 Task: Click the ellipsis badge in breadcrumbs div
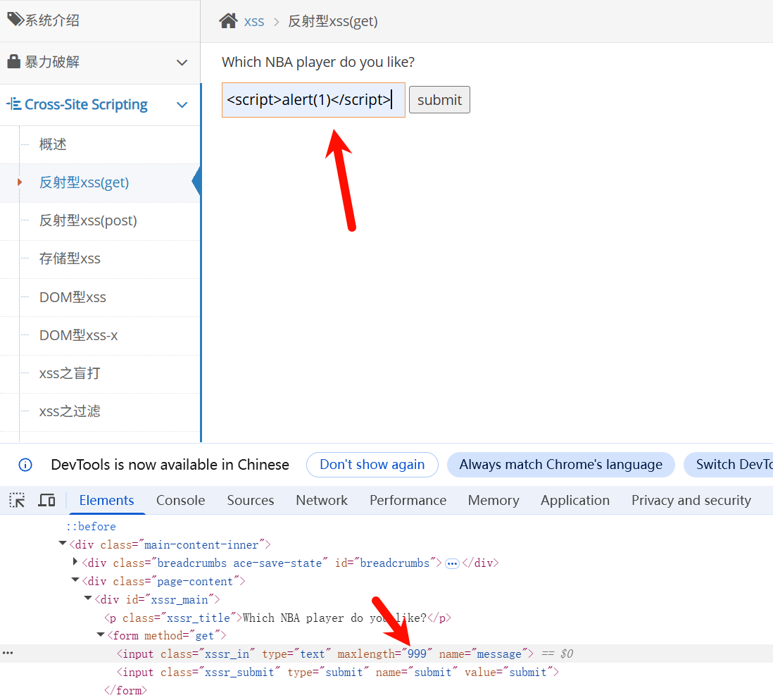452,563
